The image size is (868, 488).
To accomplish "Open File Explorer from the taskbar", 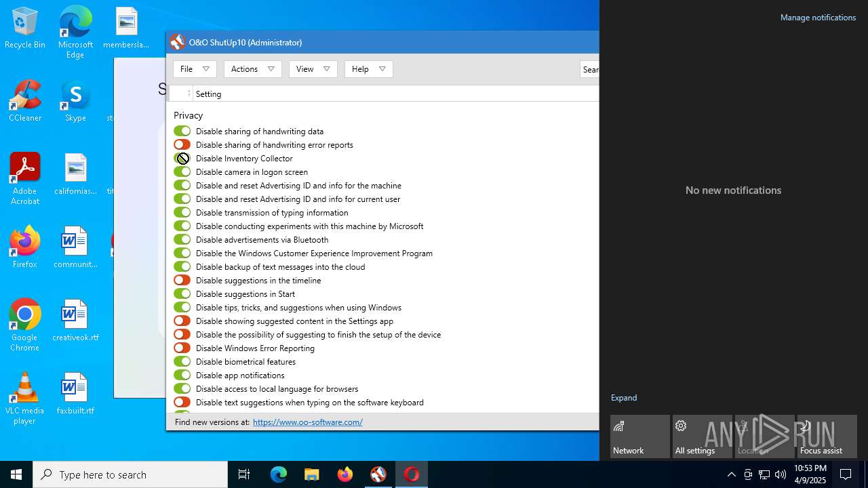I will pos(311,474).
